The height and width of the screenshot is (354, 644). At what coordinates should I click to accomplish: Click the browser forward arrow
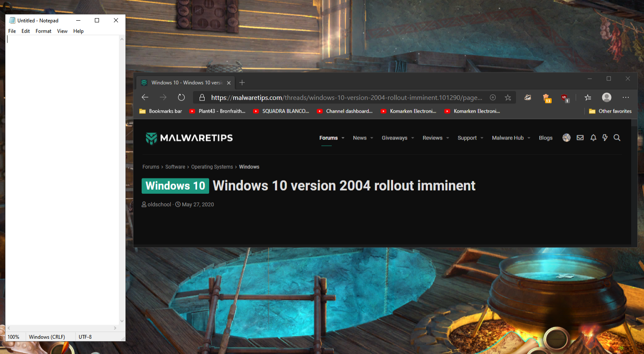click(x=163, y=97)
